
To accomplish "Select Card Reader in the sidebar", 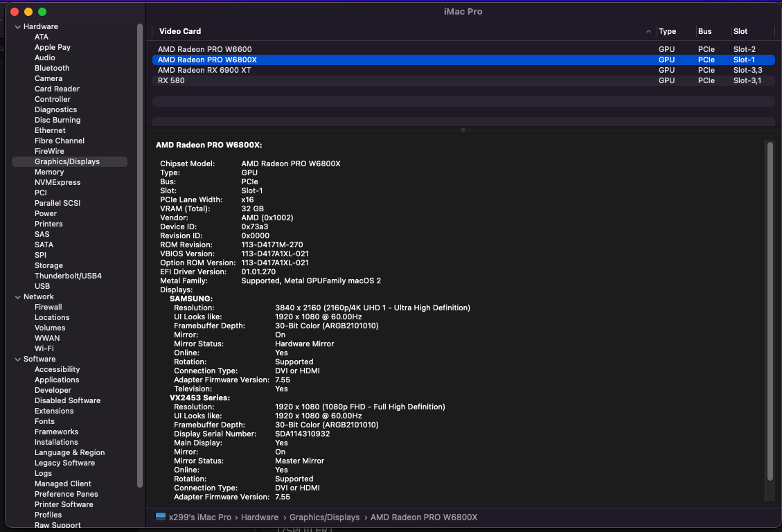I will coord(57,89).
